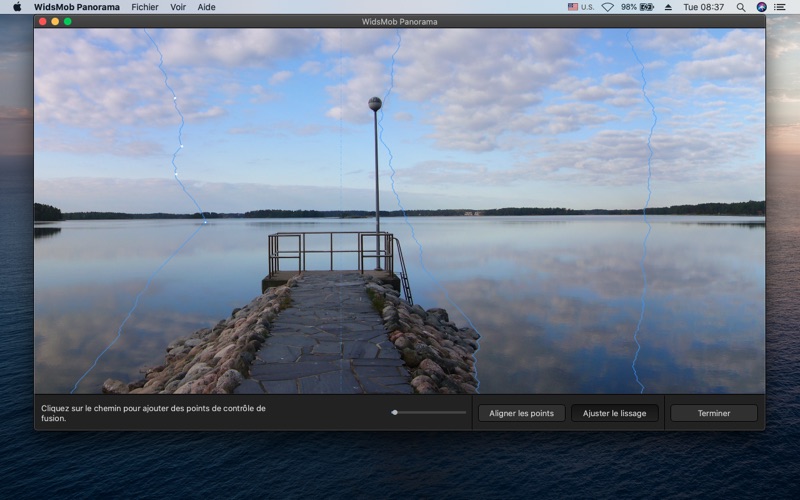Viewport: 800px width, 500px height.
Task: Click the smoothing slider handle
Action: [x=394, y=412]
